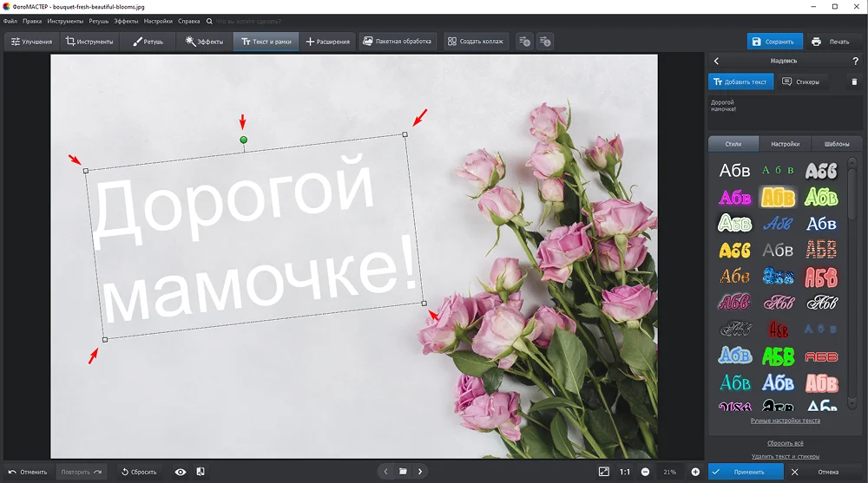Redo with Повторить button
Viewport: 868px width, 483px height.
click(x=81, y=472)
